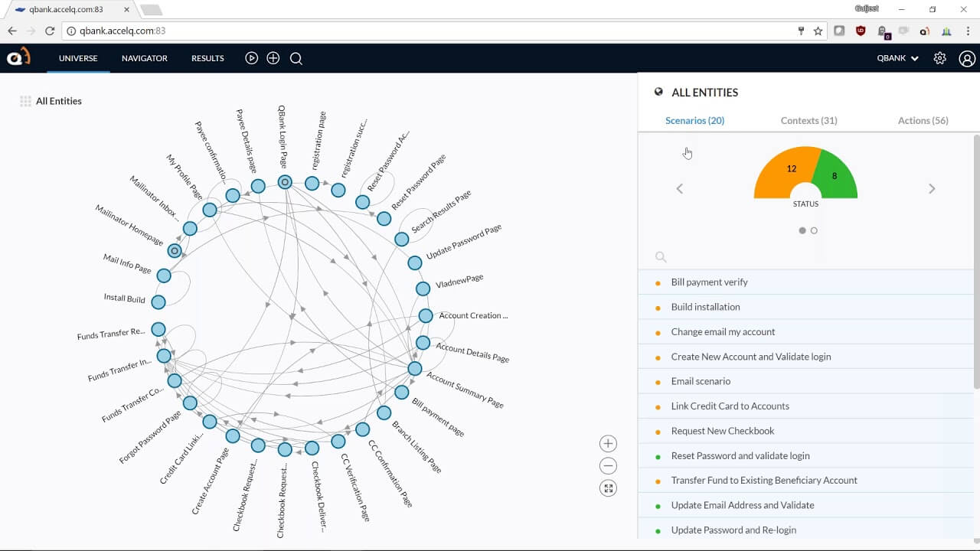Zoom in on the entity graph

pyautogui.click(x=608, y=444)
